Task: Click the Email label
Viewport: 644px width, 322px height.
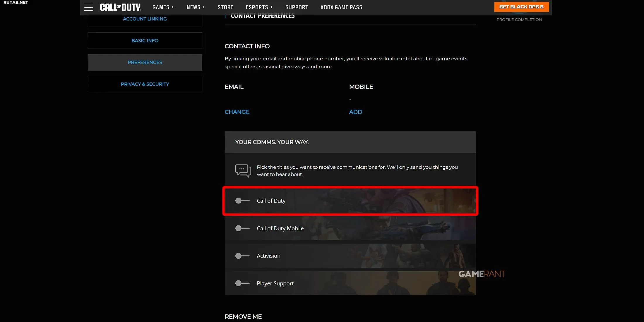Action: pos(234,87)
